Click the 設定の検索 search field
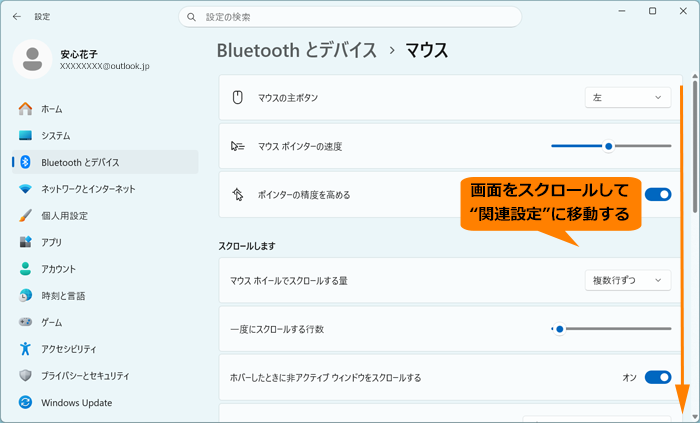700x423 pixels. tap(350, 17)
